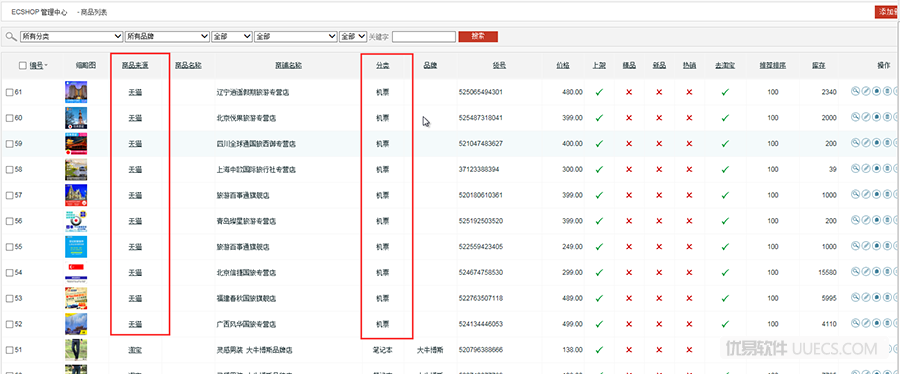The height and width of the screenshot is (374, 900).
Task: Sort list by 货号 column header
Action: pyautogui.click(x=499, y=66)
